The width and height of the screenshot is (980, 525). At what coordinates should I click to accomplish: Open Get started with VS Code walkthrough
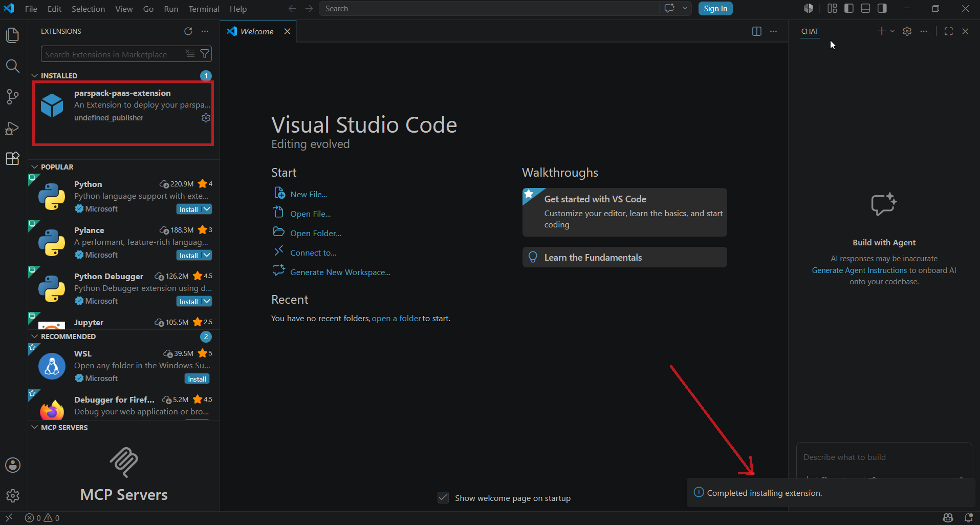coord(624,212)
